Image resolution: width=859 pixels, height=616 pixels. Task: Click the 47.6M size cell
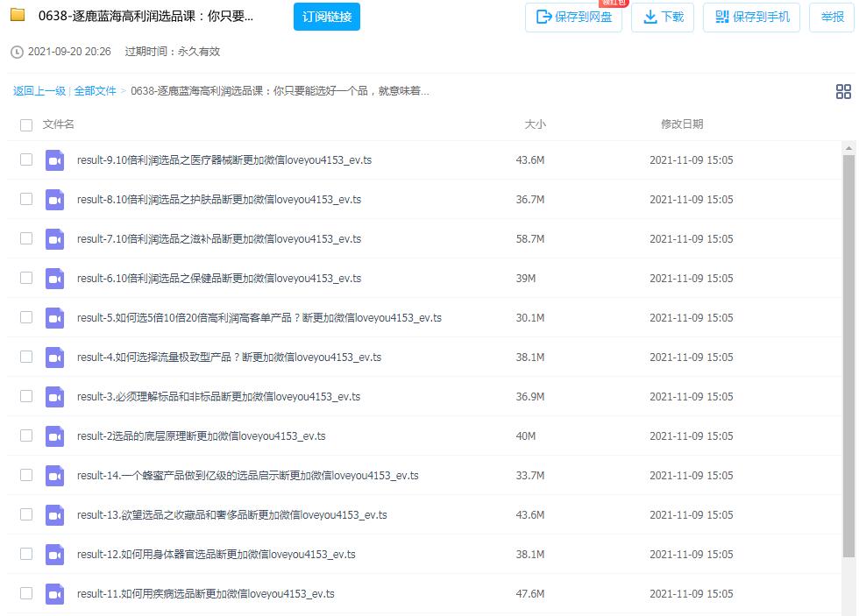[x=529, y=594]
